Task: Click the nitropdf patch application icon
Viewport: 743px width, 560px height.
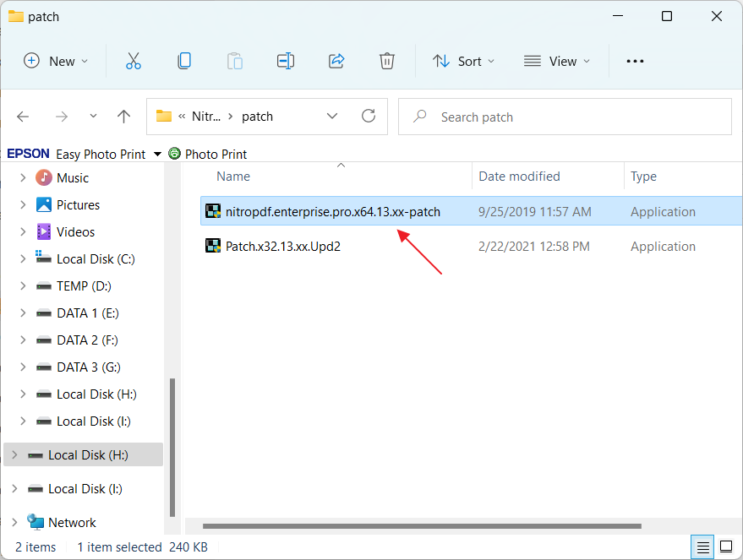Action: [x=213, y=211]
